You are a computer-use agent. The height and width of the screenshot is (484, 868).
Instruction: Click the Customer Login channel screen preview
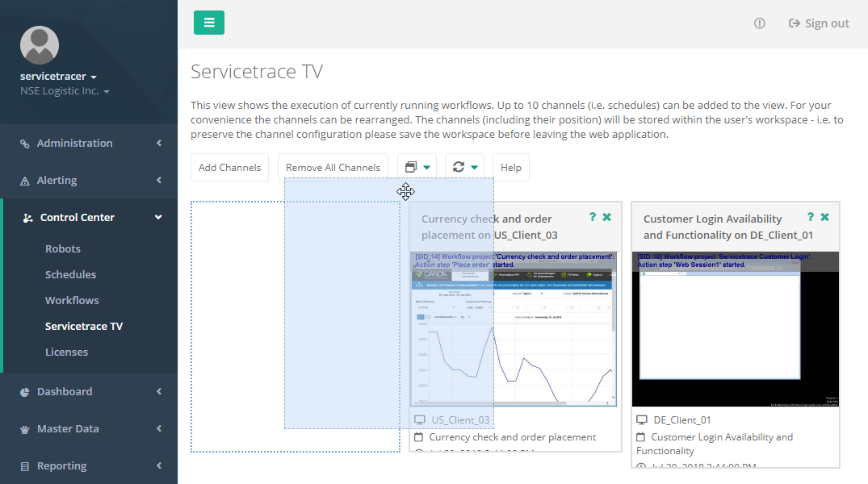point(736,329)
